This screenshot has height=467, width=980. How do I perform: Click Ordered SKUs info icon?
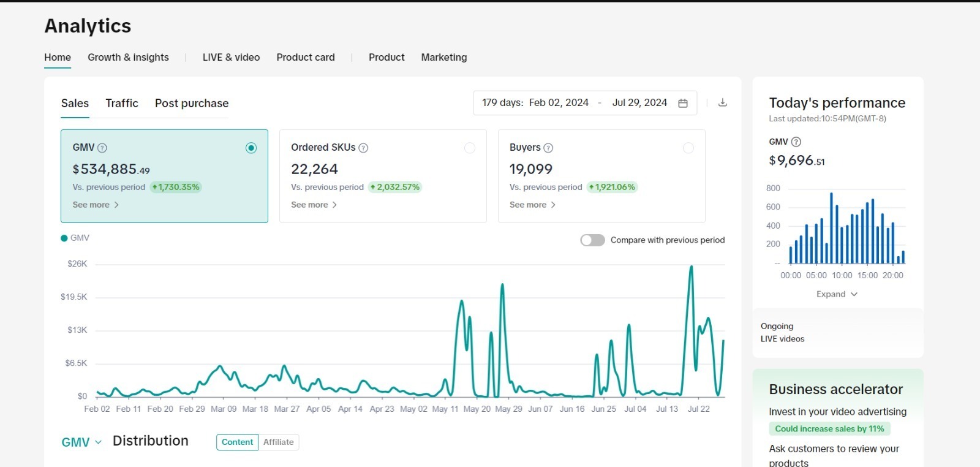coord(363,148)
